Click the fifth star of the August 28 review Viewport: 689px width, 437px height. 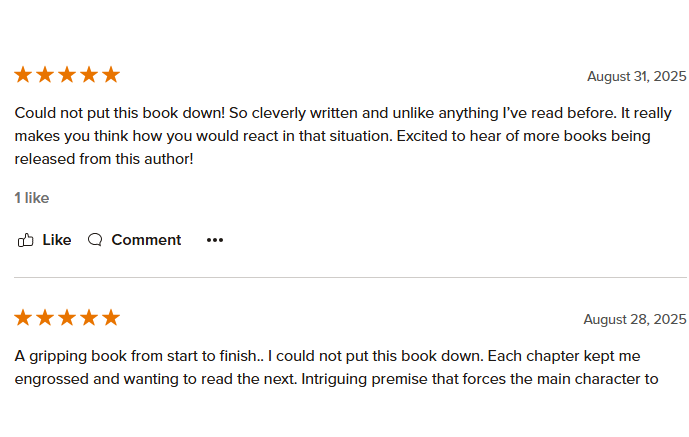pyautogui.click(x=111, y=318)
